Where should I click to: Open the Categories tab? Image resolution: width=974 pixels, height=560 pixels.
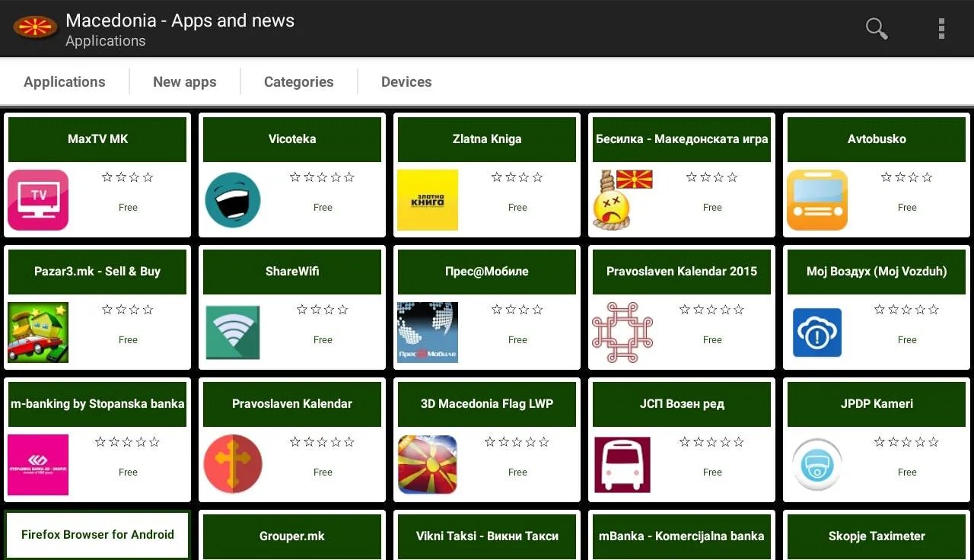point(299,82)
